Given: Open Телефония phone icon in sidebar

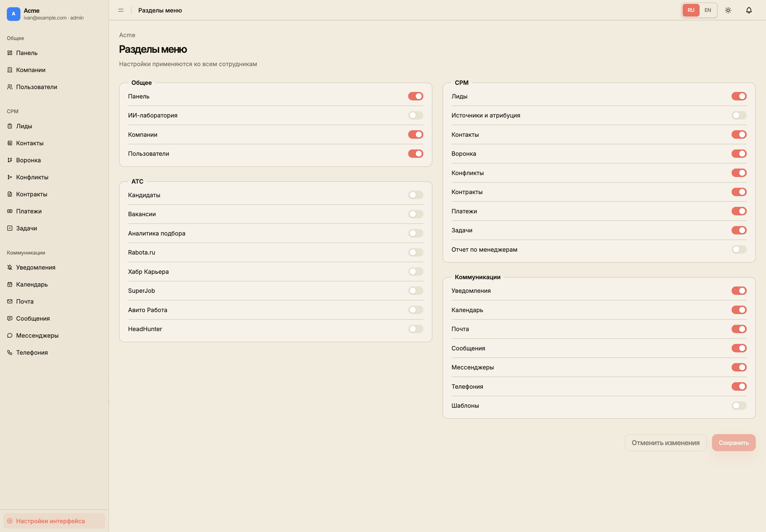Looking at the screenshot, I should point(10,352).
